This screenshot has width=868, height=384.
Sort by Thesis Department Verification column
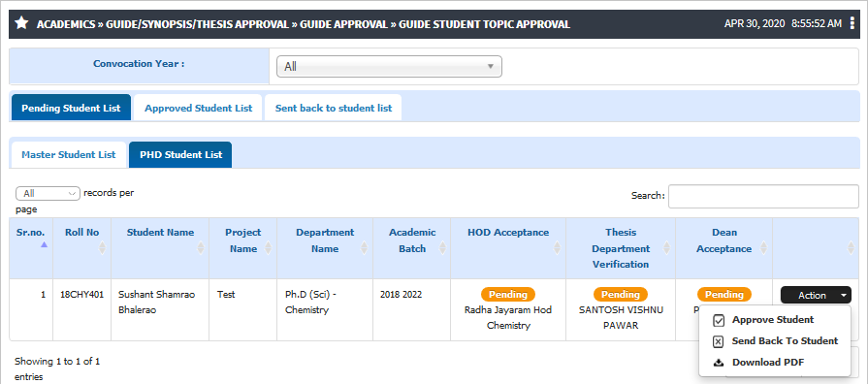click(x=666, y=248)
